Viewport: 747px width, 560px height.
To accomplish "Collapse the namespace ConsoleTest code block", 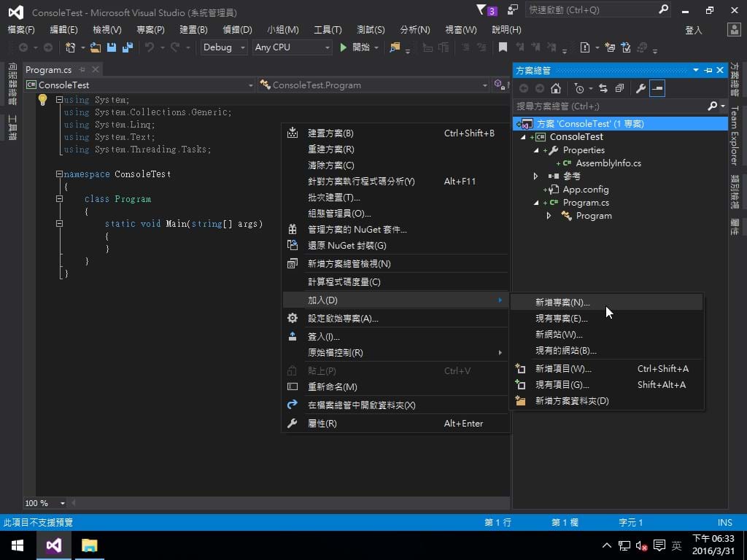I will tap(59, 174).
